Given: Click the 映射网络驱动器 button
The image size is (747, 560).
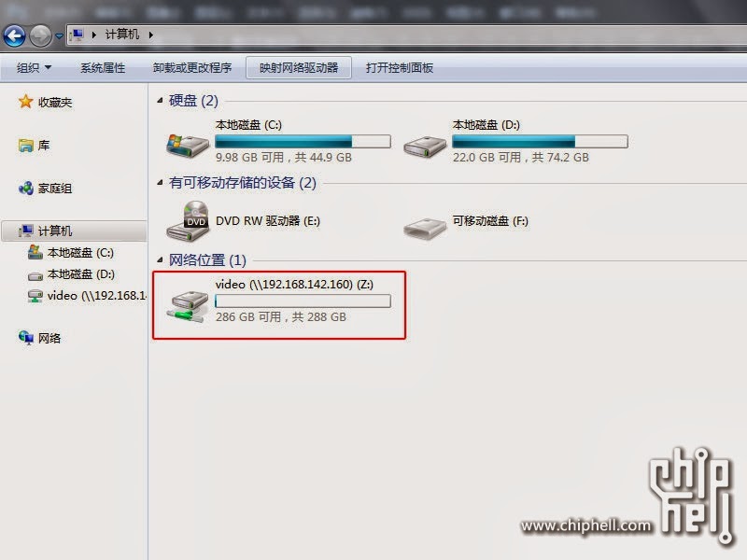Looking at the screenshot, I should (299, 67).
